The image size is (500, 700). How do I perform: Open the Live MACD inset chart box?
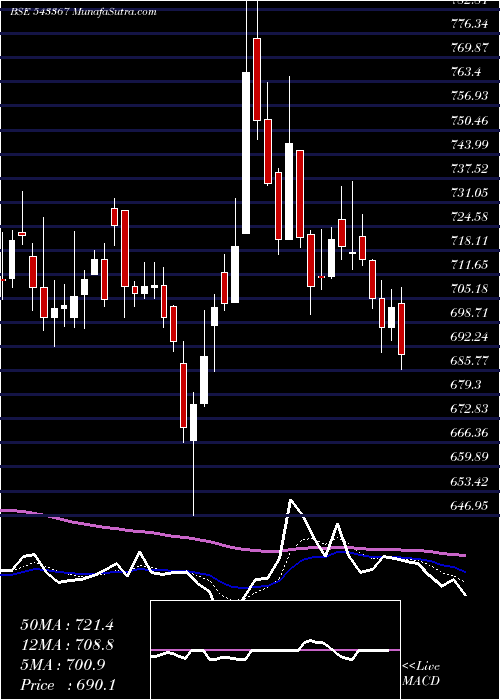(x=275, y=650)
